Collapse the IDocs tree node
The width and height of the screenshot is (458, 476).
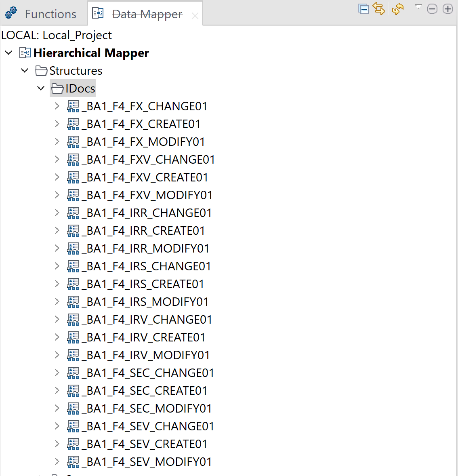click(40, 88)
